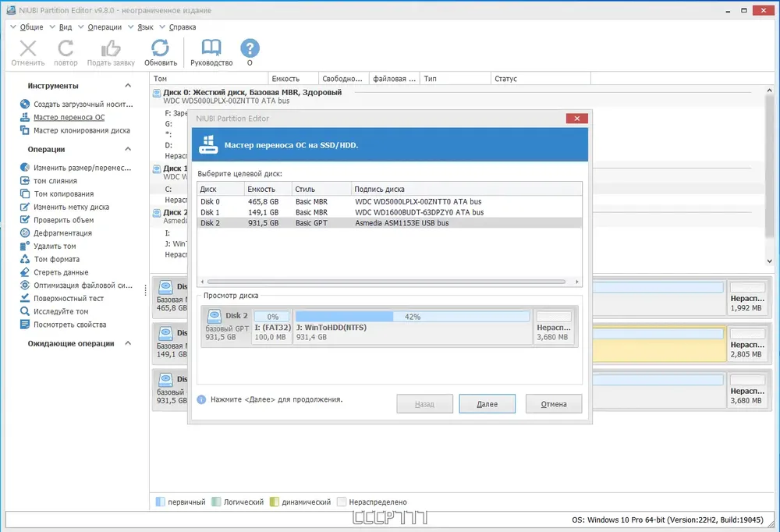Collapse the Операции section chevron
Screen dimensions: 780x532
(x=128, y=149)
